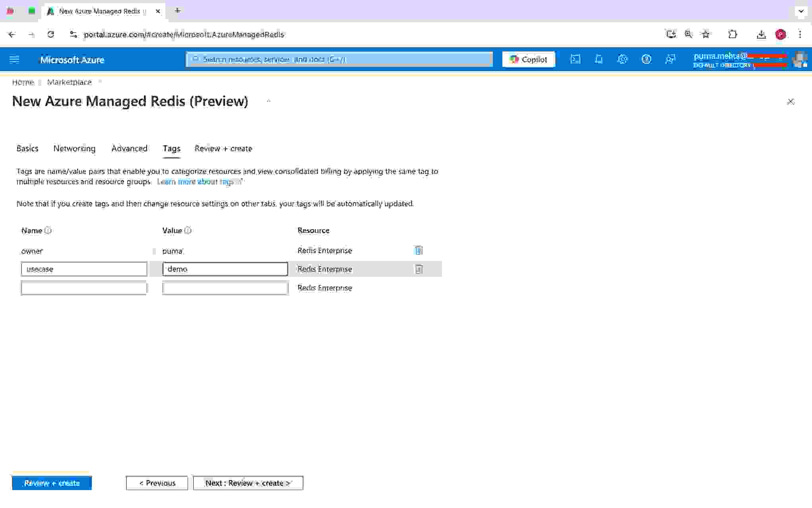Image resolution: width=812 pixels, height=508 pixels.
Task: Switch to the Advanced tab
Action: (x=129, y=148)
